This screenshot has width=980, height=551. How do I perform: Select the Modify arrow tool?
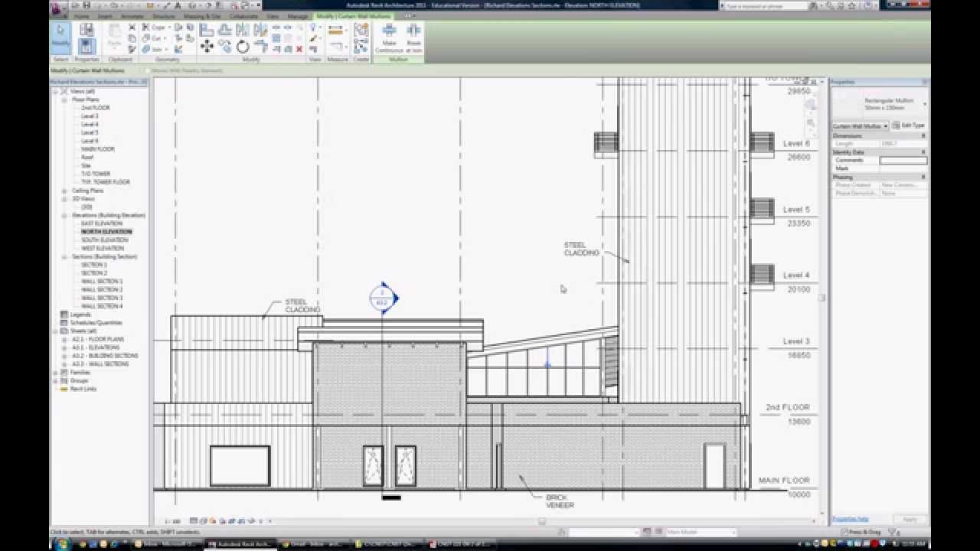coord(60,37)
